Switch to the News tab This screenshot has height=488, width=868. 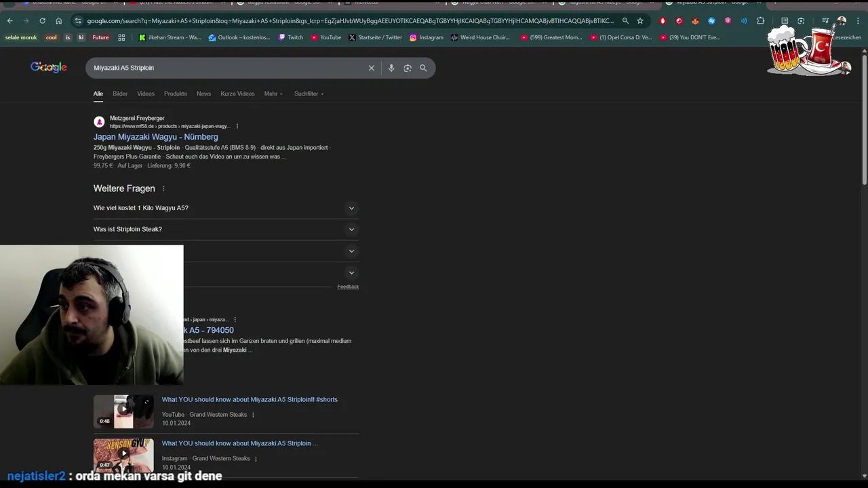(x=204, y=94)
